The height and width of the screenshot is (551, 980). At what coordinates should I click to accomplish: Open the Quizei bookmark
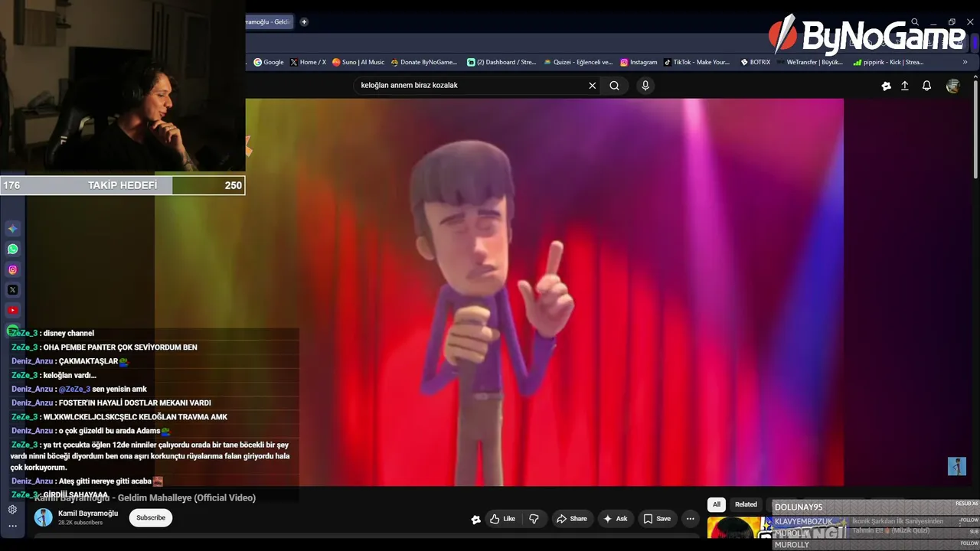578,63
